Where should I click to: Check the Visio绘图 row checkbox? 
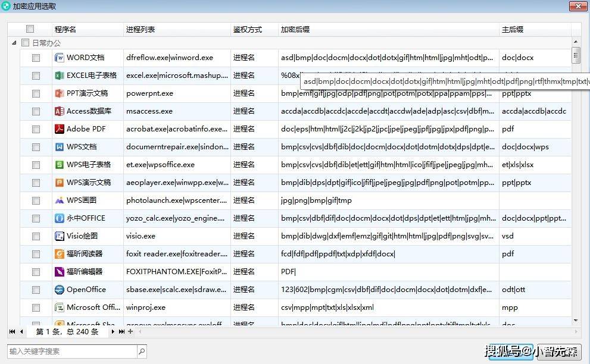point(36,237)
